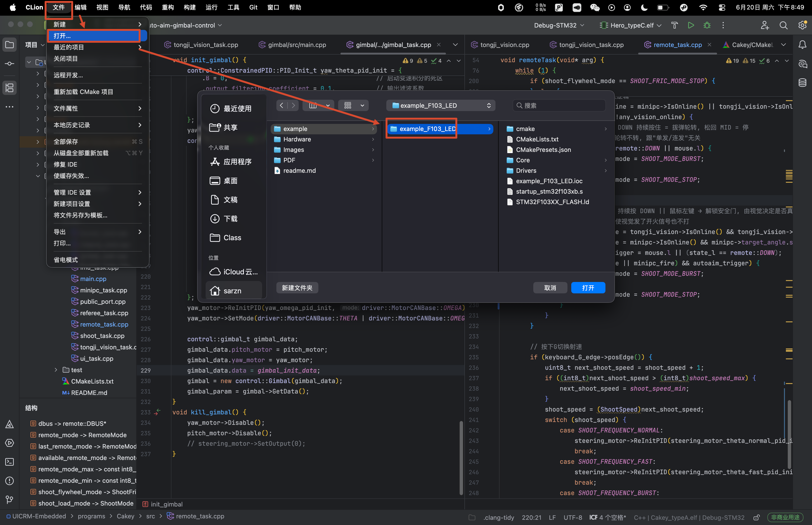Switch to the tongji_vision.cpp tab
Screen dimensions: 812x525
[500, 45]
